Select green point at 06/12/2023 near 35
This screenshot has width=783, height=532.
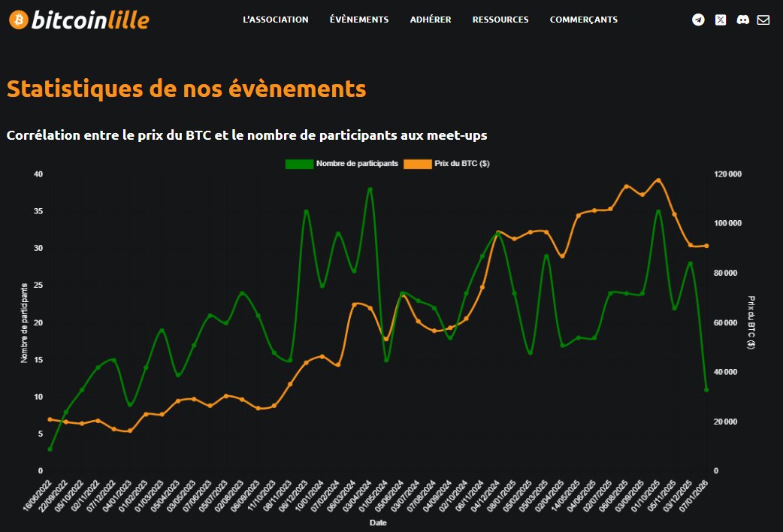click(x=306, y=212)
